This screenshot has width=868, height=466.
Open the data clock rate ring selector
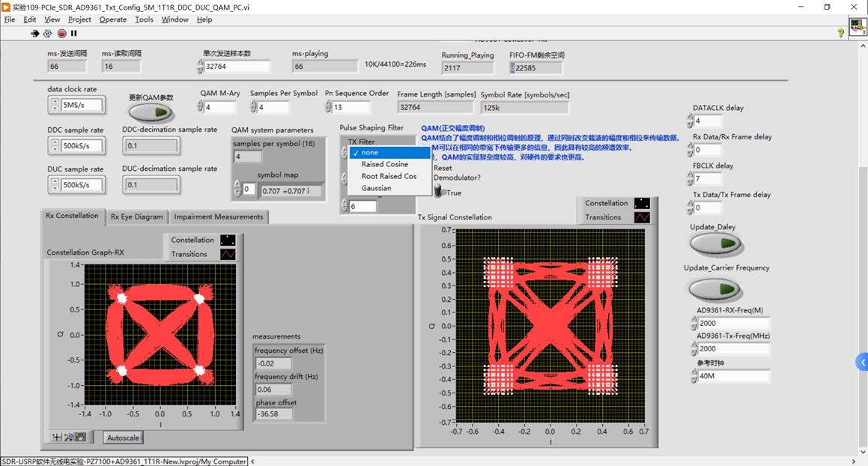coord(76,105)
